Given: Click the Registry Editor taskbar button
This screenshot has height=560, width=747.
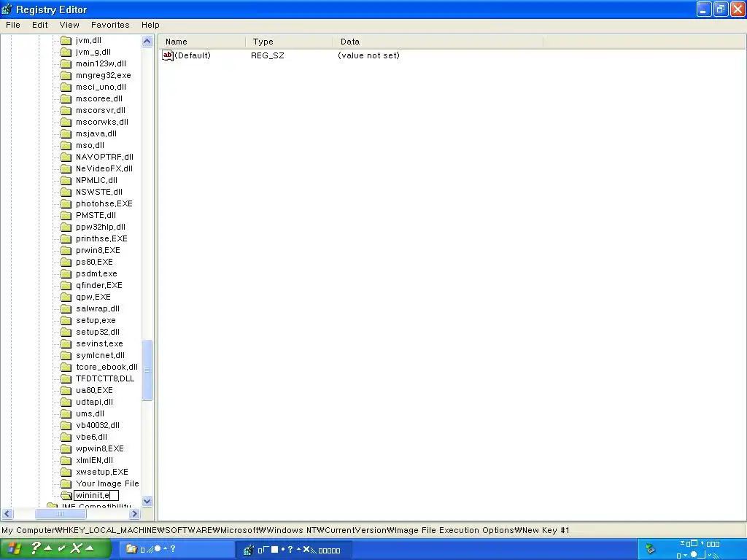Looking at the screenshot, I should 295,550.
